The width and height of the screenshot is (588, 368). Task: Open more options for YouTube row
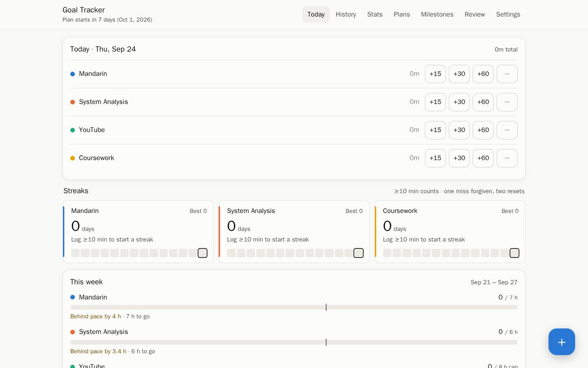[x=507, y=130]
